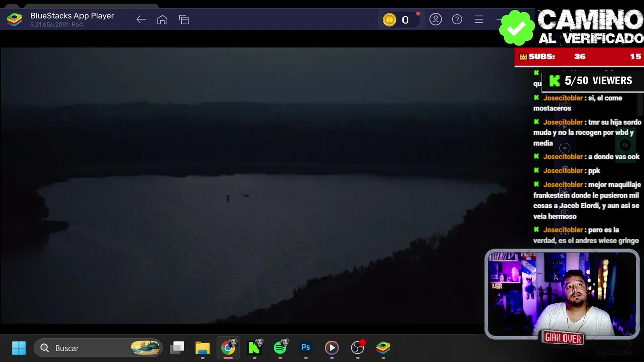Viewport: 644px width, 362px height.
Task: Open Photoshop from the taskbar
Action: pyautogui.click(x=306, y=348)
